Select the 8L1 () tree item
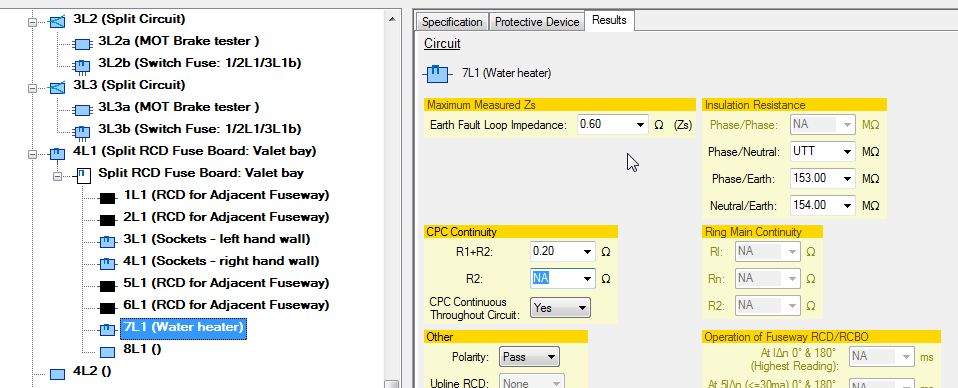 (142, 349)
